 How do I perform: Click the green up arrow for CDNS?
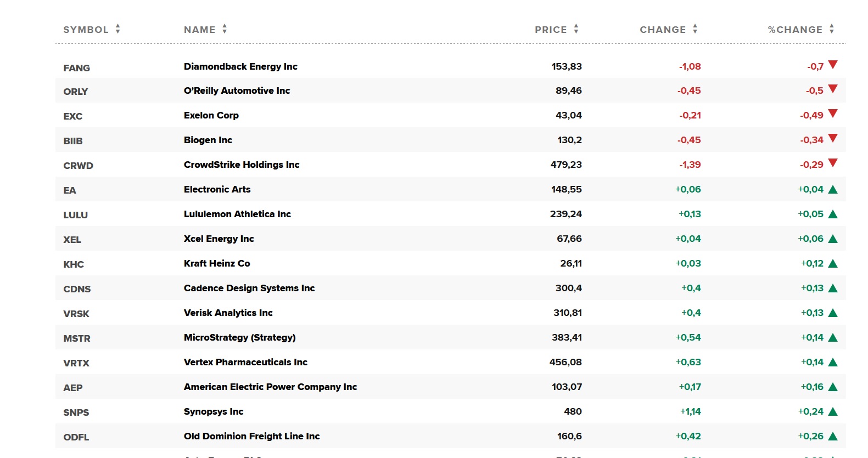click(833, 289)
